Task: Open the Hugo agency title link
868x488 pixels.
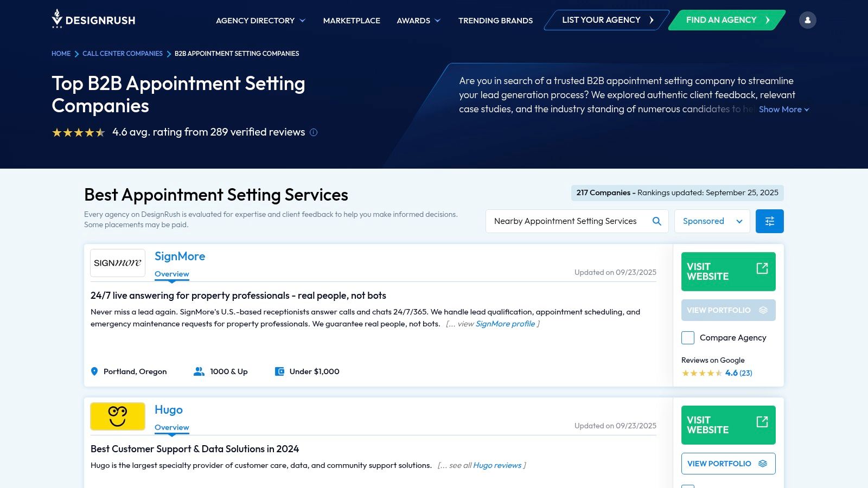Action: coord(169,410)
